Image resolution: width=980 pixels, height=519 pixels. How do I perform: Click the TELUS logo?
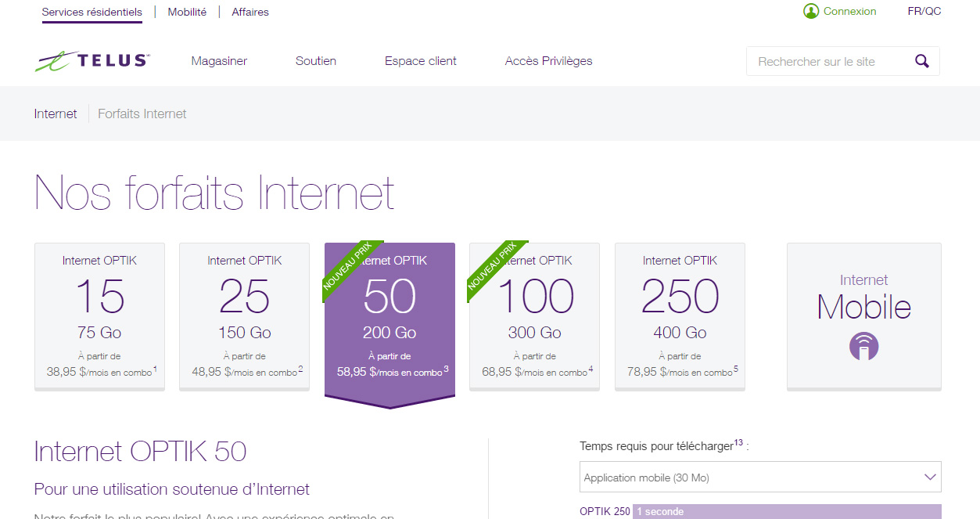[x=92, y=61]
